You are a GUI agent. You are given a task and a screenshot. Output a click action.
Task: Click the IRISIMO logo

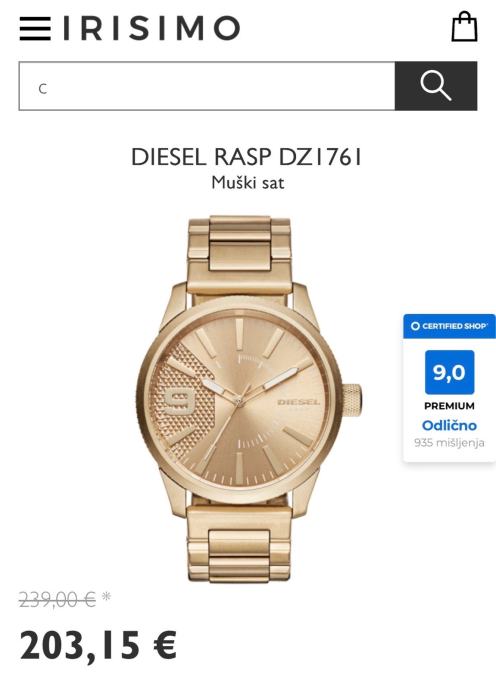click(x=152, y=28)
